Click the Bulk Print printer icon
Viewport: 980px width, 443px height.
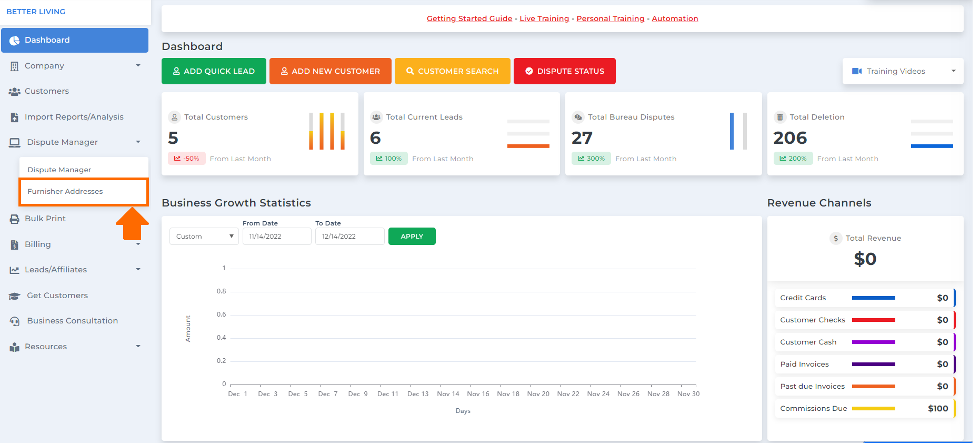pyautogui.click(x=15, y=219)
